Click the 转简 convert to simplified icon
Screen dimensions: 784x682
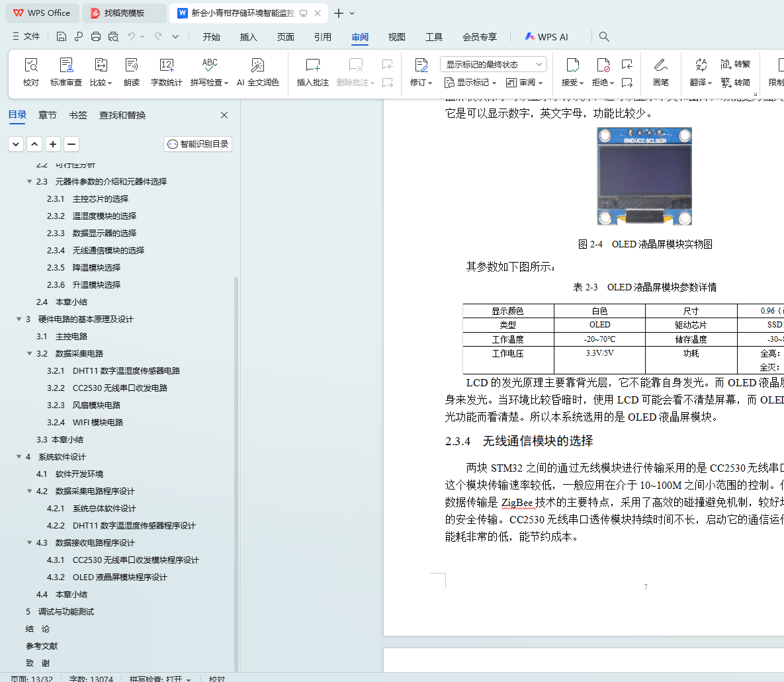point(736,83)
